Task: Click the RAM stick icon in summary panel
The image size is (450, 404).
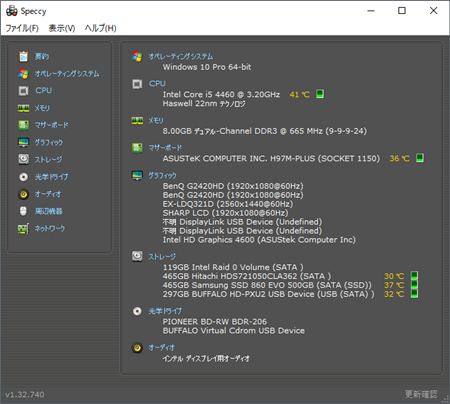Action: 137,121
